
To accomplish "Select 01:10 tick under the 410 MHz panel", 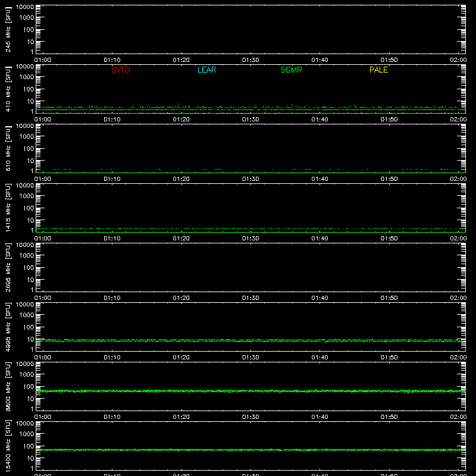I will click(112, 120).
